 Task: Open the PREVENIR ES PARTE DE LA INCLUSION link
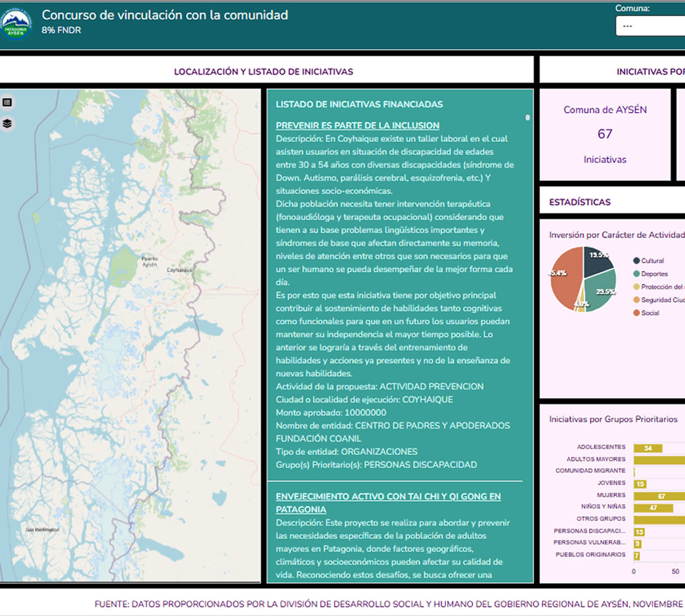click(x=357, y=126)
